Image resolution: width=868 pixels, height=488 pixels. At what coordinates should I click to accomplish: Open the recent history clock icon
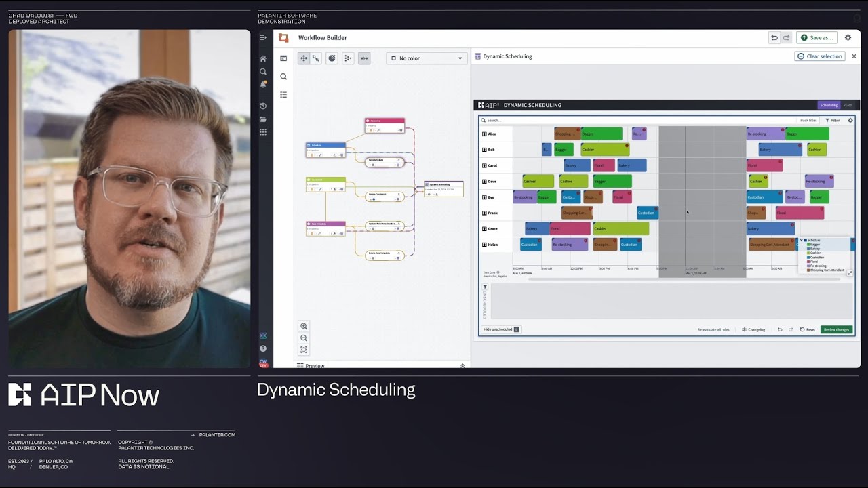[x=263, y=106]
